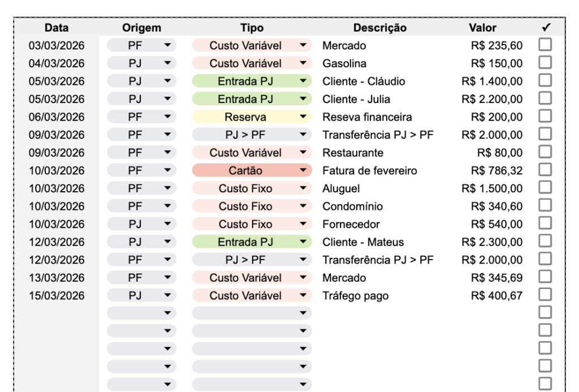The image size is (579, 392).
Task: Check the box for the Gasolina row
Action: coord(545,63)
